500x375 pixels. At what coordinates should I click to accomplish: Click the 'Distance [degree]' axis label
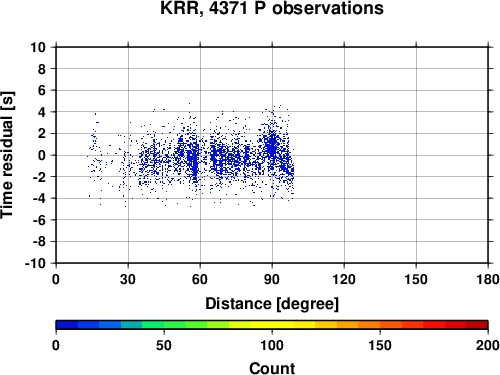pyautogui.click(x=272, y=304)
